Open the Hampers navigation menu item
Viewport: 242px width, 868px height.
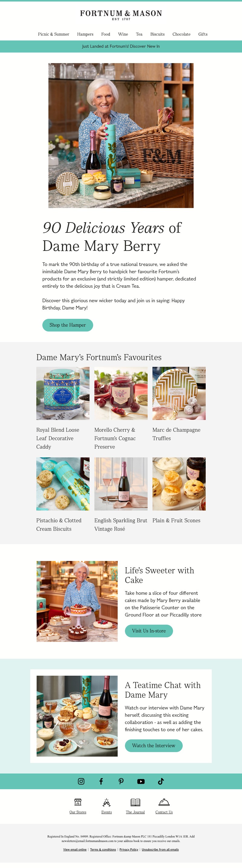85,34
